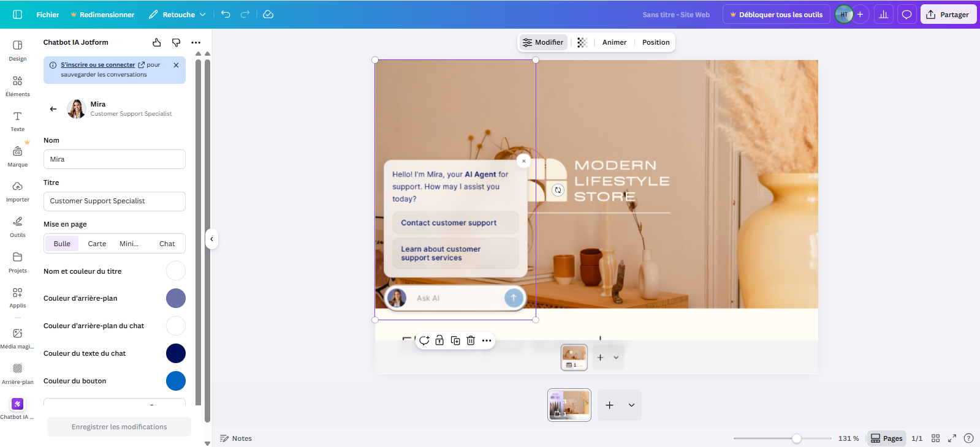The width and height of the screenshot is (980, 447).
Task: Dismiss the sign-in info banner
Action: click(x=176, y=65)
